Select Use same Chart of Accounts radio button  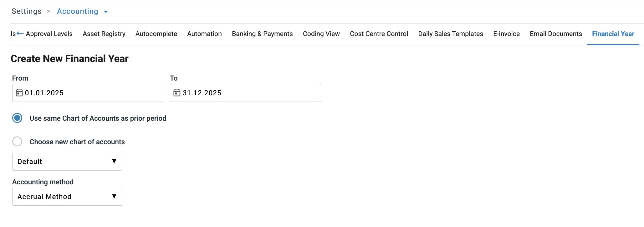(x=17, y=118)
